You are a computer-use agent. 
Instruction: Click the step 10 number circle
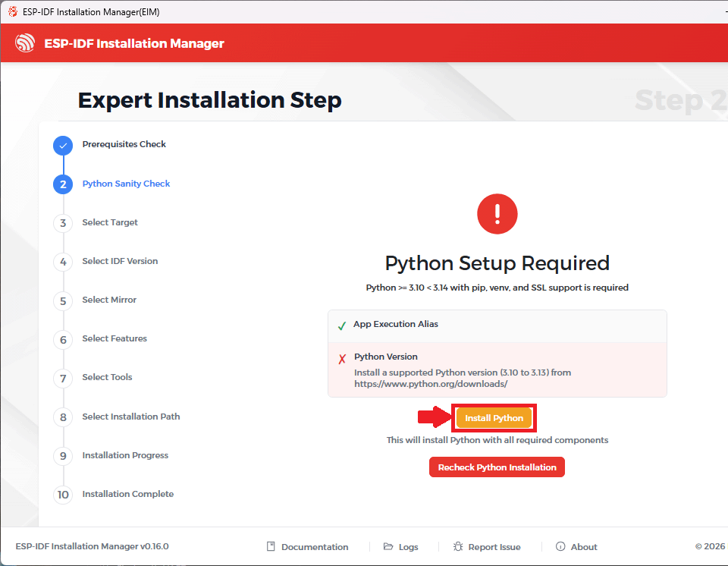point(63,495)
